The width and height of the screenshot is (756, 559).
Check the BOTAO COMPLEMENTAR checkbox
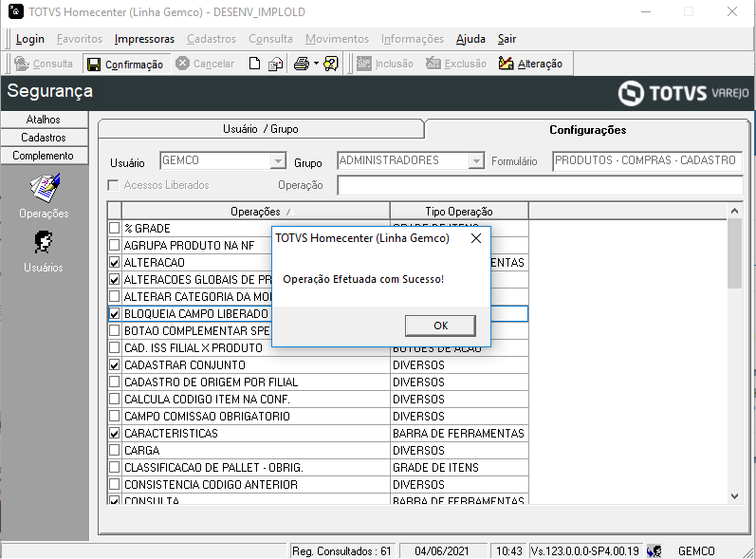114,330
